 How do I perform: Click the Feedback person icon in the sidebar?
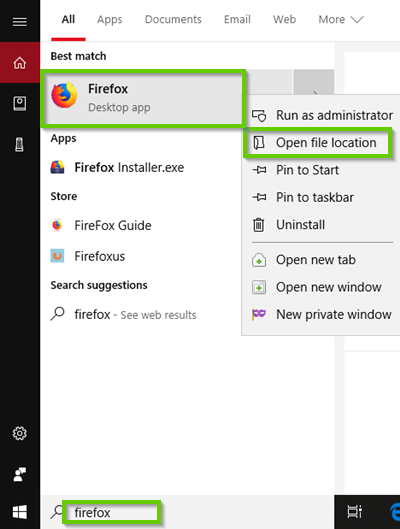[20, 474]
